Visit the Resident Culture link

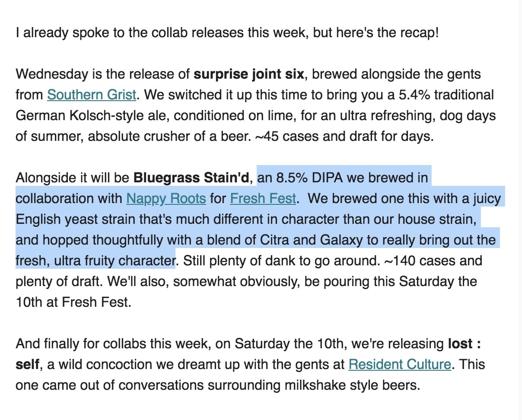(x=400, y=364)
